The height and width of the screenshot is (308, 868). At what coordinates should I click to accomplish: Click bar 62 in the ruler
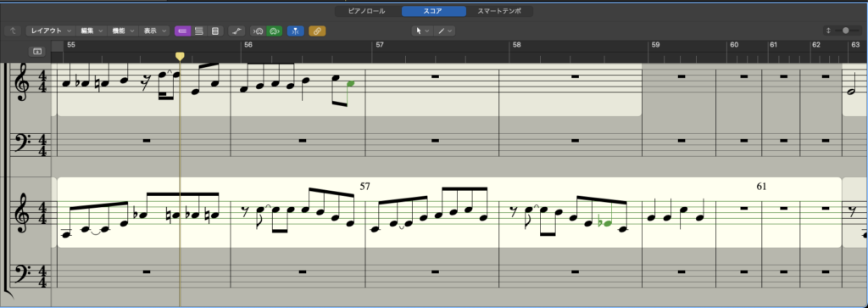click(816, 45)
